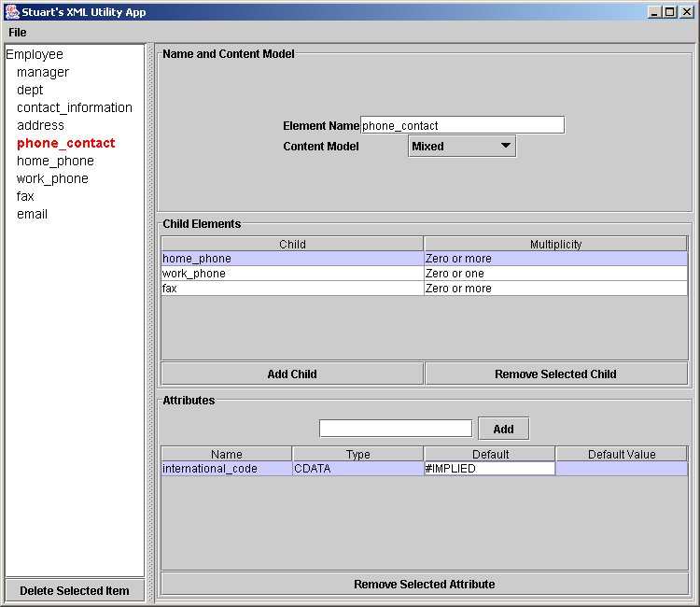Click the Add attribute button
The height and width of the screenshot is (607, 700).
(x=503, y=429)
